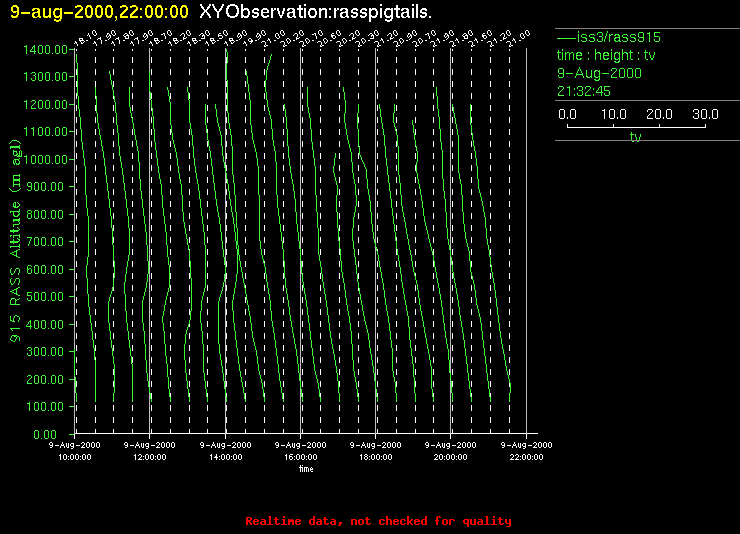Image resolution: width=740 pixels, height=534 pixels.
Task: Select the yellow 9-aug-2000,22:00:00 title timestamp
Action: (99, 12)
